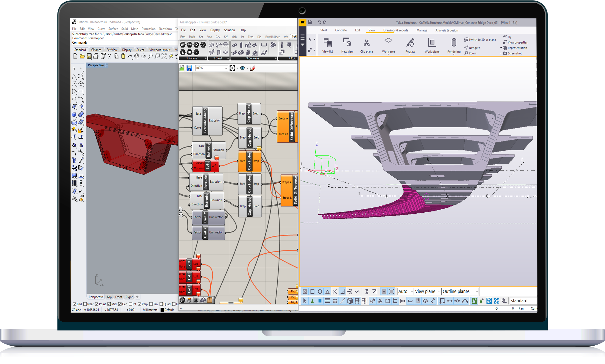Enable the Near osnap checkbox
Viewport: 605px width, 364px height.
85,304
